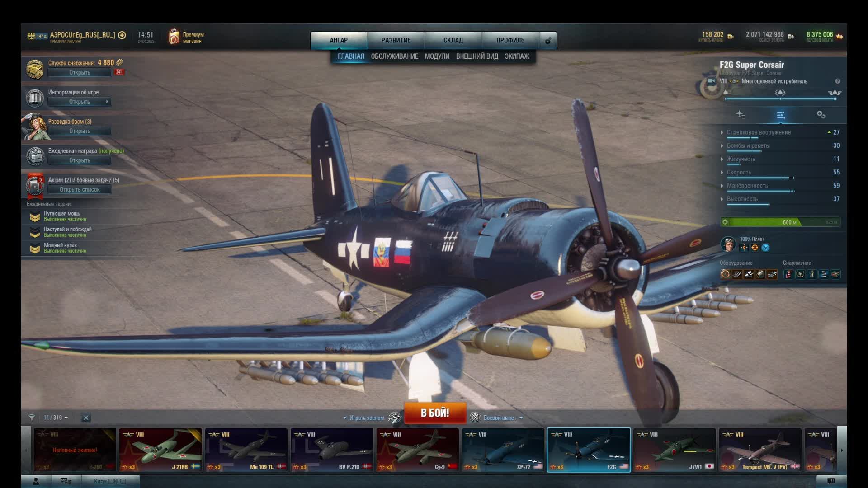Expand the Манёвренность stat row
This screenshot has width=868, height=488.
coord(747,186)
